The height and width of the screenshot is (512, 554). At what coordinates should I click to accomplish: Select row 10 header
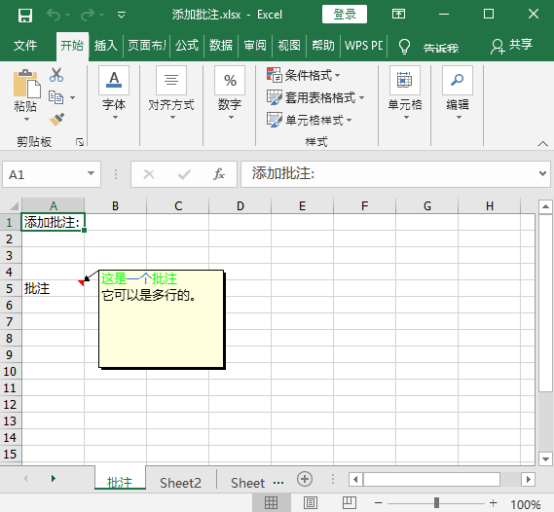click(x=10, y=371)
